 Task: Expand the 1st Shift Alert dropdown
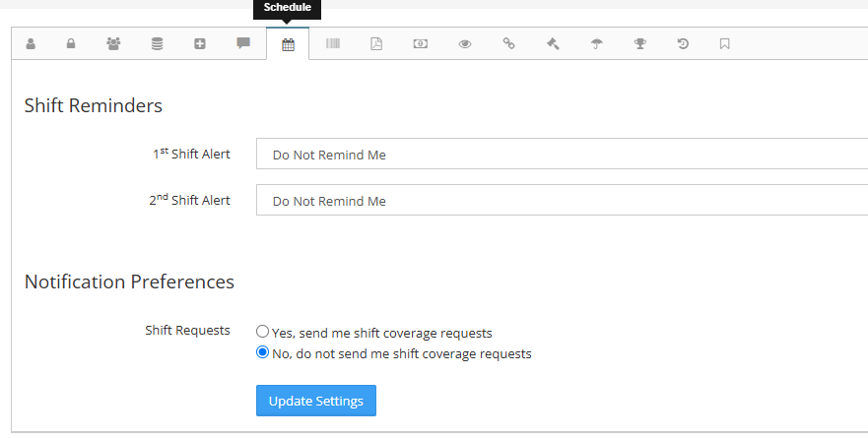tap(562, 155)
